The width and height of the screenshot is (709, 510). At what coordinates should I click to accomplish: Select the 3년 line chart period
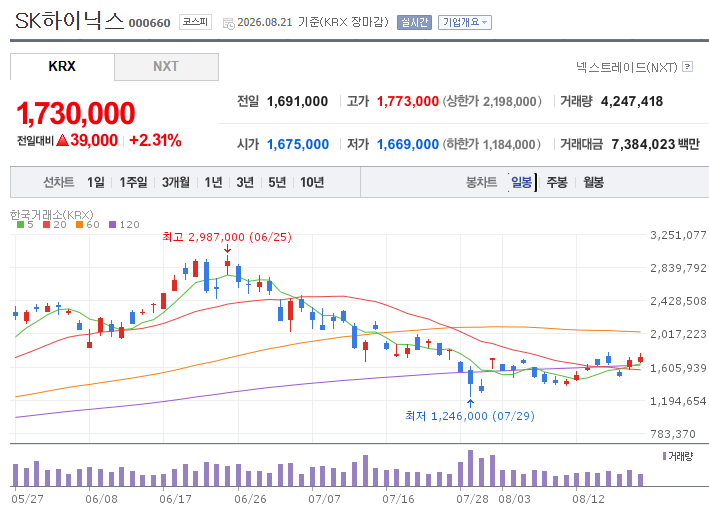click(x=245, y=182)
